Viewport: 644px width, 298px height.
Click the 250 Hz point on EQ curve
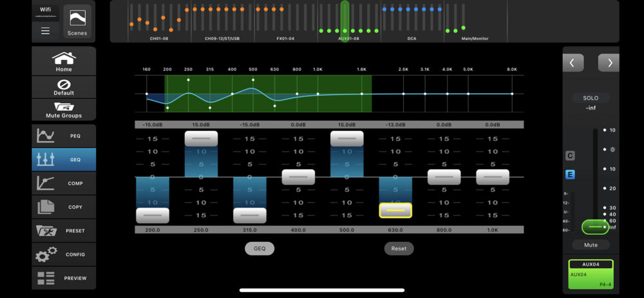coord(188,80)
